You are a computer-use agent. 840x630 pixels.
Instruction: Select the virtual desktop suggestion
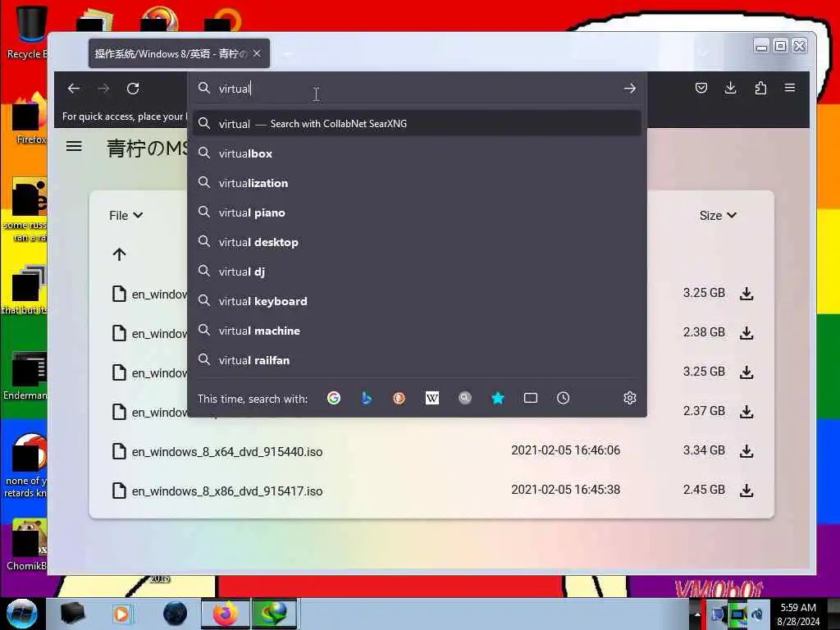tap(418, 242)
